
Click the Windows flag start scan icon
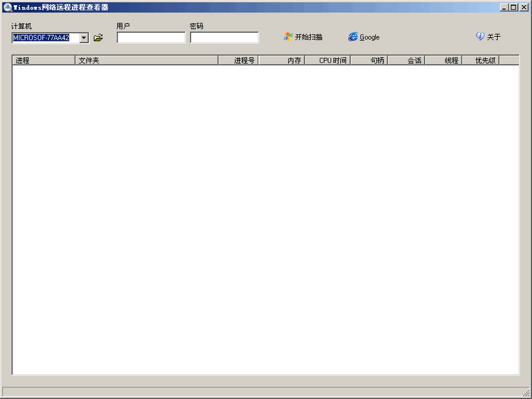pos(288,37)
